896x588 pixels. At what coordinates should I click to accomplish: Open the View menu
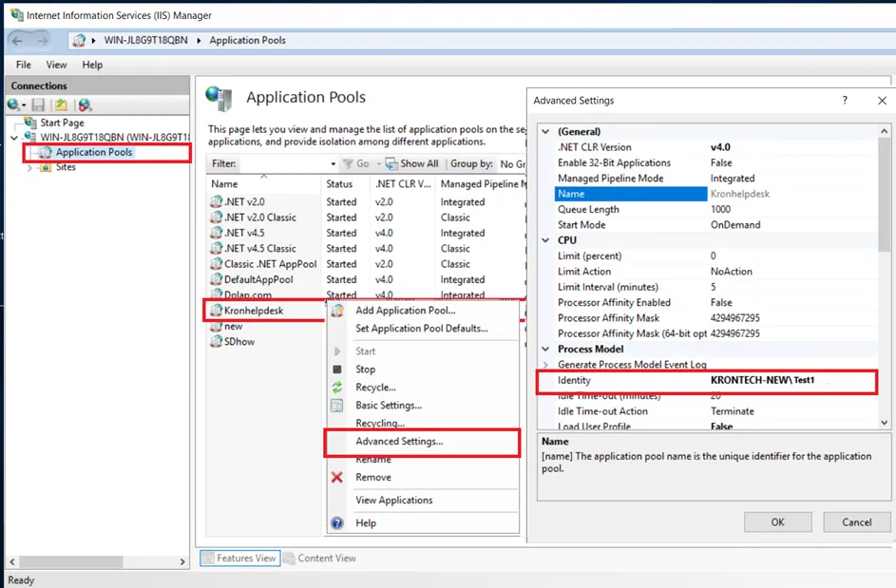coord(56,65)
